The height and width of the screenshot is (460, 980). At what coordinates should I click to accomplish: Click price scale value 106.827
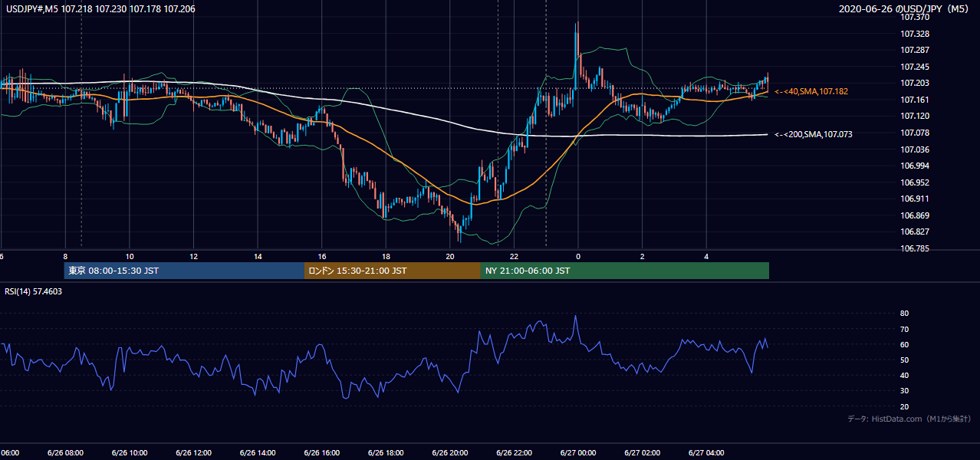[x=915, y=232]
